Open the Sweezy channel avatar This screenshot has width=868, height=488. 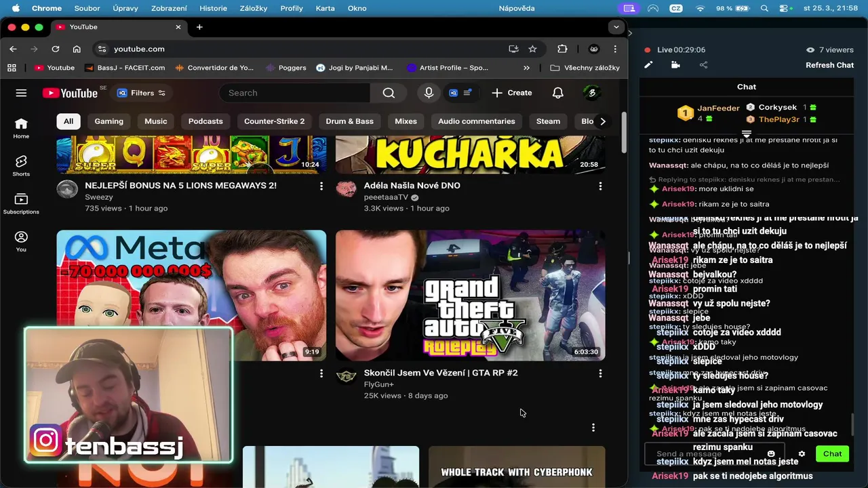[x=67, y=189]
